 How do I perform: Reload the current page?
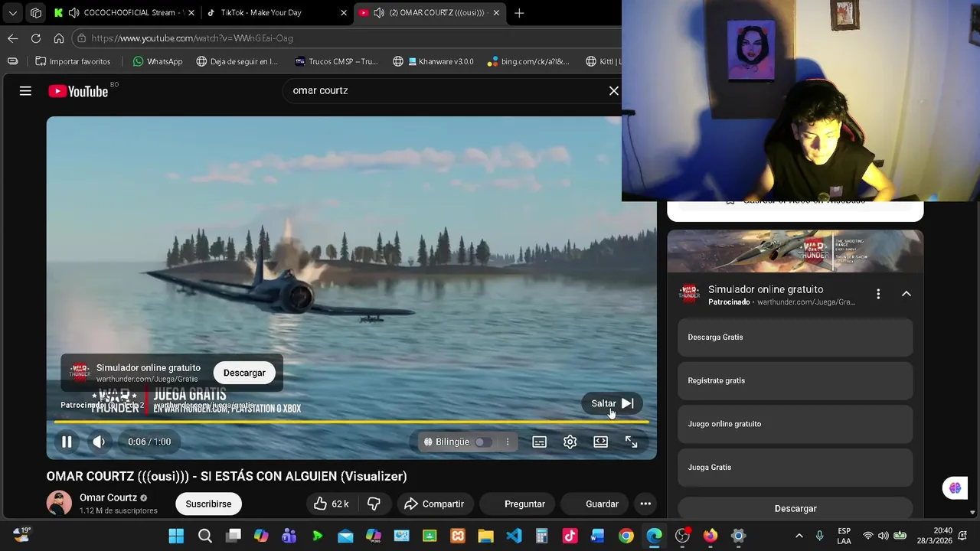click(36, 38)
